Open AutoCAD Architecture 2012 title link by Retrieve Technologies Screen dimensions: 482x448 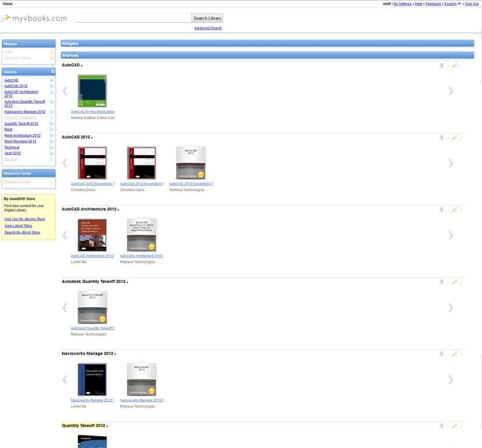(141, 256)
